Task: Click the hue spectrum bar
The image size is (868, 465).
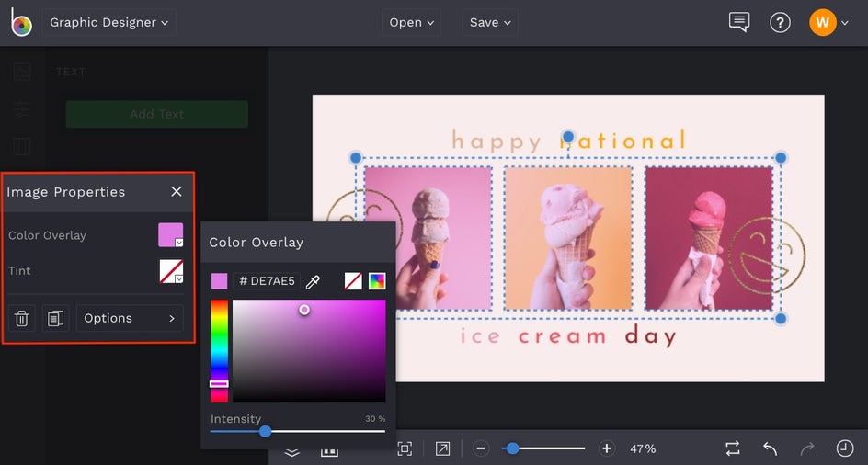Action: pyautogui.click(x=219, y=350)
